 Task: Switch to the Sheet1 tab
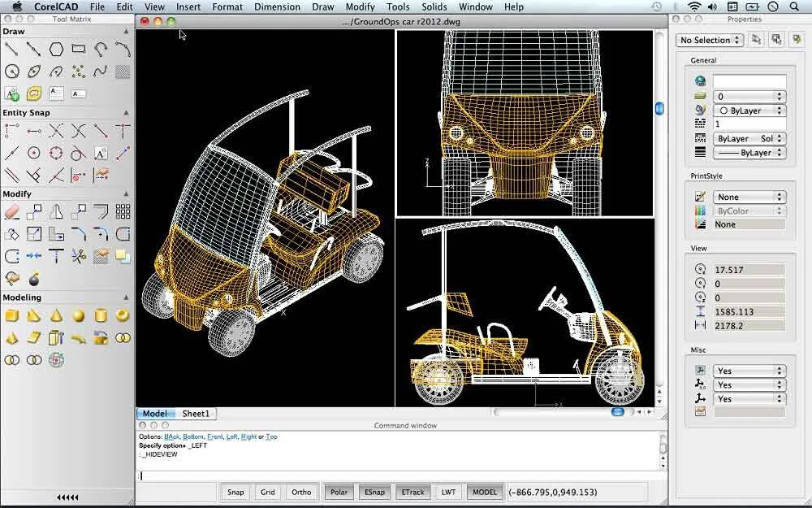click(x=196, y=413)
